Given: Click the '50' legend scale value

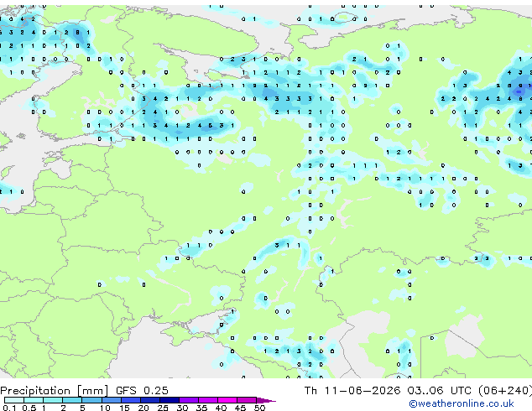Looking at the screenshot, I should [259, 408].
